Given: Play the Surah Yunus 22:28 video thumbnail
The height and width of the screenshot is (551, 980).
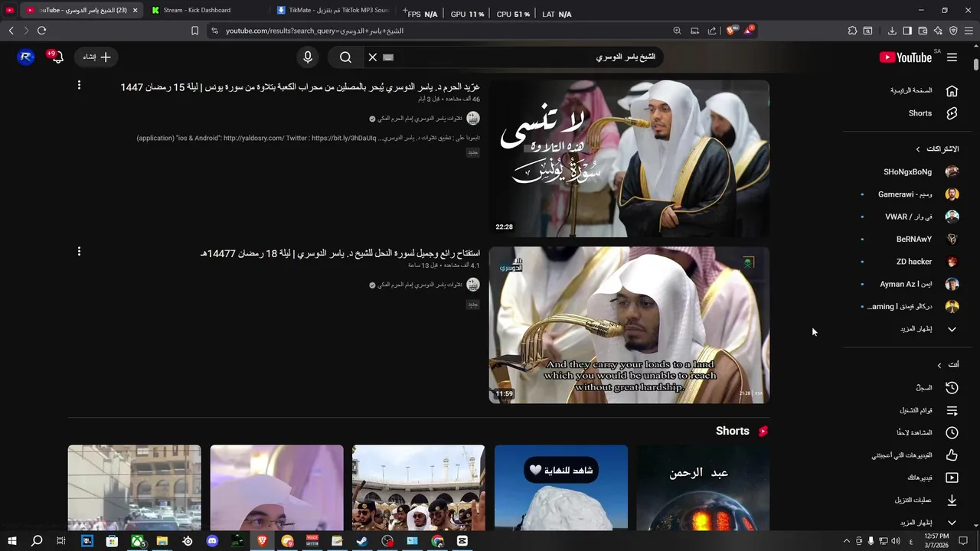Looking at the screenshot, I should (629, 158).
